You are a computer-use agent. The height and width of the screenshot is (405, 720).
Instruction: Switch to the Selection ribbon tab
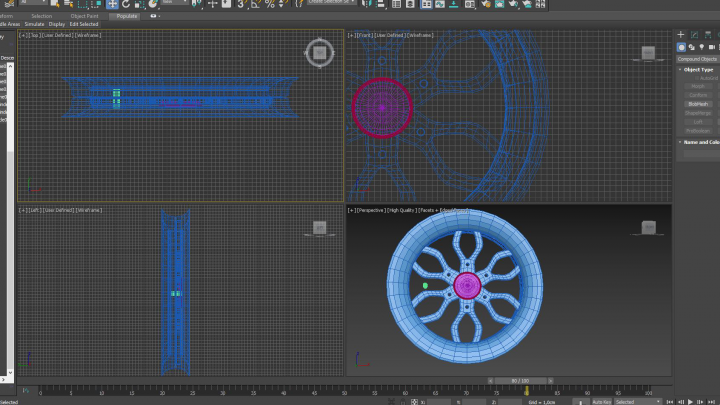coord(41,16)
